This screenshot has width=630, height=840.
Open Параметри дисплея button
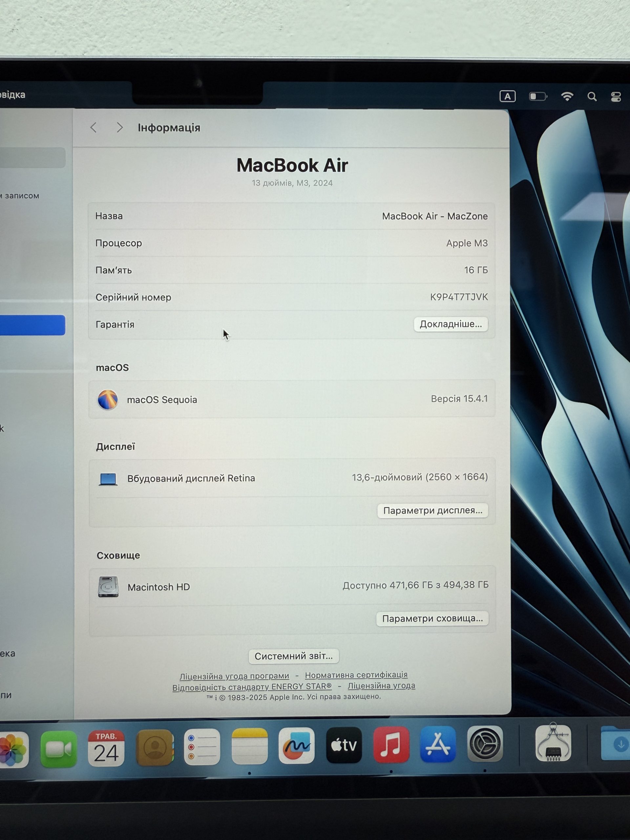click(x=432, y=511)
